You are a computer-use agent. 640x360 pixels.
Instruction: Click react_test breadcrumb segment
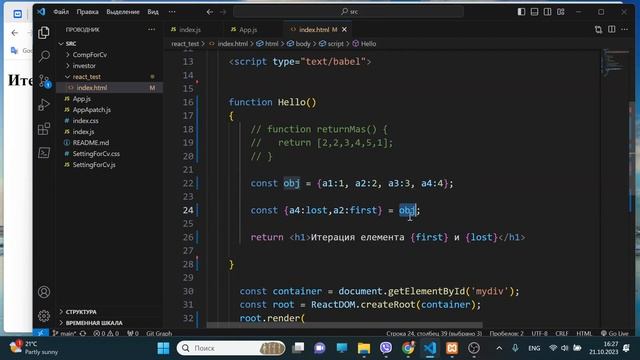(x=185, y=44)
